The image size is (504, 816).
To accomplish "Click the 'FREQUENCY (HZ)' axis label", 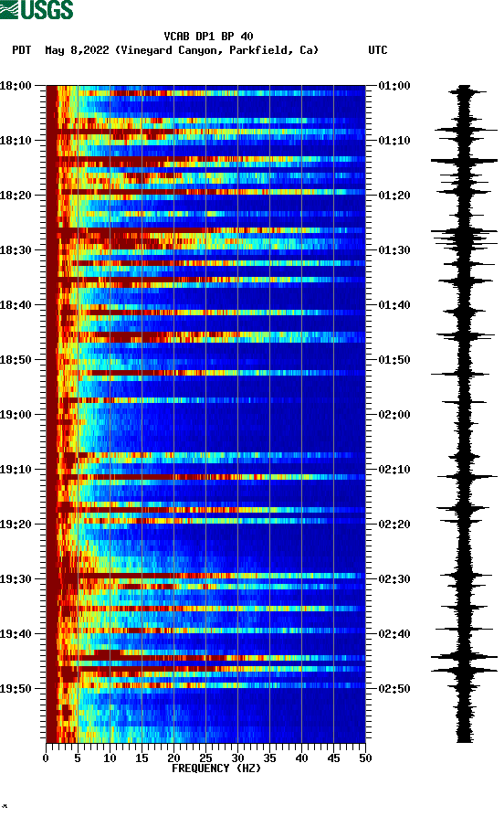I will 216,768.
